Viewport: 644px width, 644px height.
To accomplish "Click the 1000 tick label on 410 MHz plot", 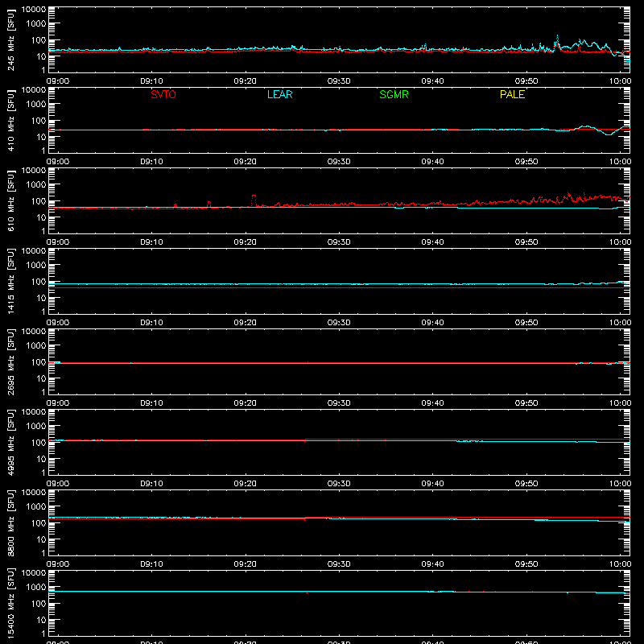I will 36,105.
